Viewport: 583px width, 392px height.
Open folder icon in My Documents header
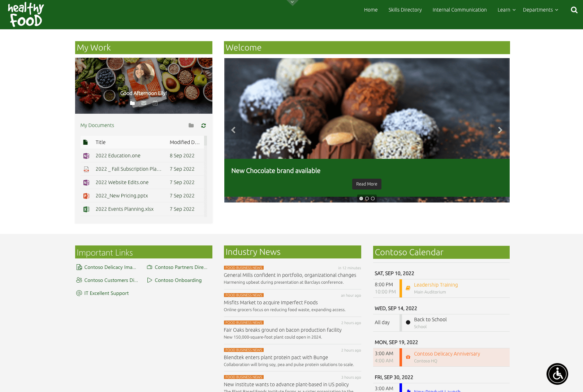coord(191,126)
